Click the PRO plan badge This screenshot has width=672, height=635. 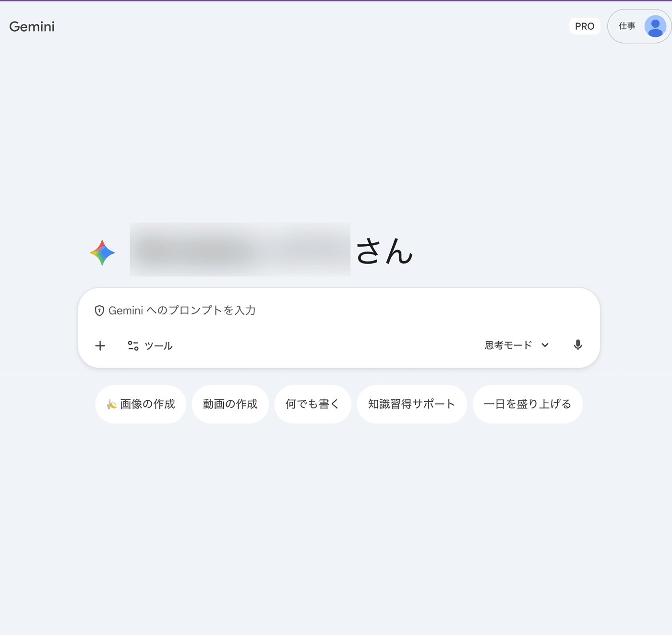[x=584, y=26]
